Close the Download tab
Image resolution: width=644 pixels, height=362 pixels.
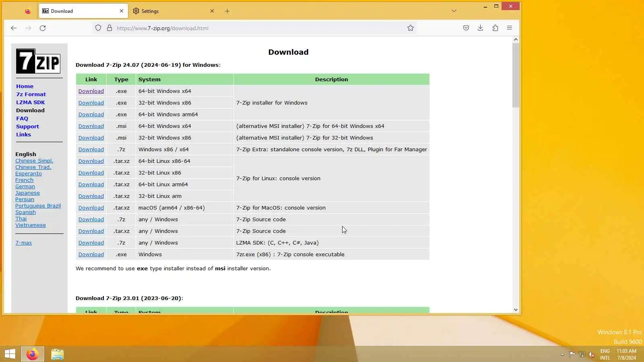pyautogui.click(x=122, y=11)
